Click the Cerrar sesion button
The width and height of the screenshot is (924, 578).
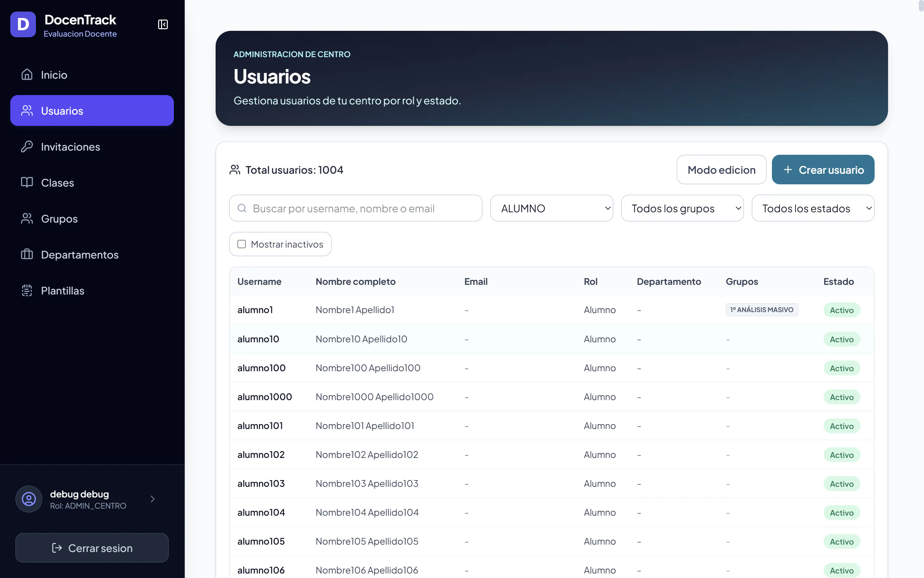tap(92, 548)
